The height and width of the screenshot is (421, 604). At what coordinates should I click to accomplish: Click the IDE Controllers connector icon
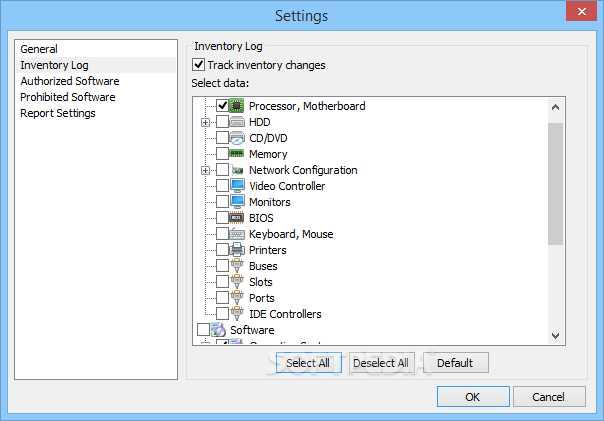coord(237,314)
